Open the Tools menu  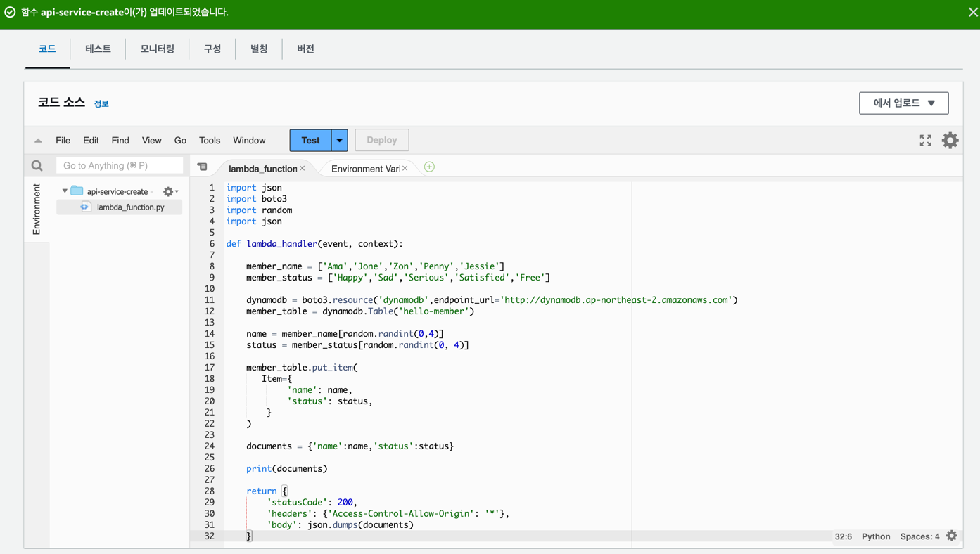[210, 141]
